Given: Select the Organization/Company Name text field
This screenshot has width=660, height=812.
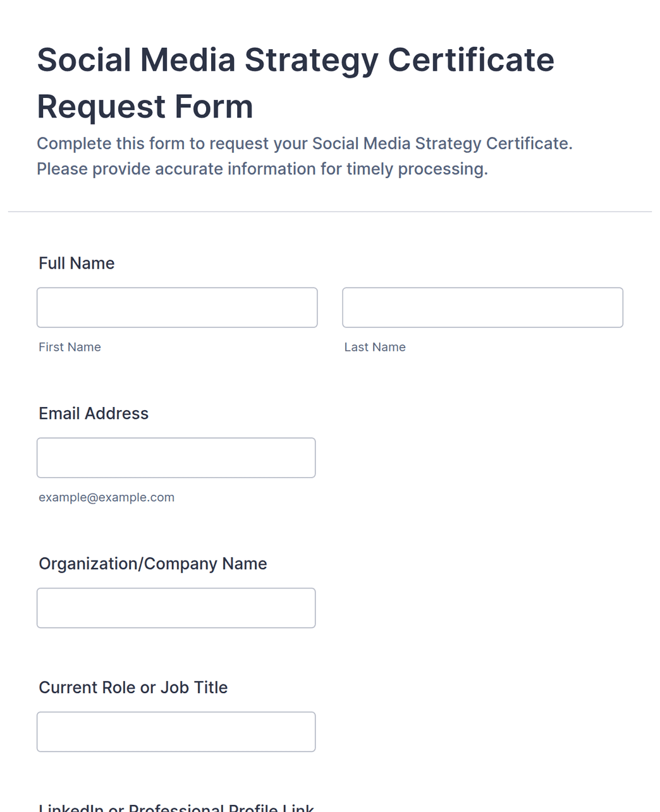Looking at the screenshot, I should tap(176, 608).
